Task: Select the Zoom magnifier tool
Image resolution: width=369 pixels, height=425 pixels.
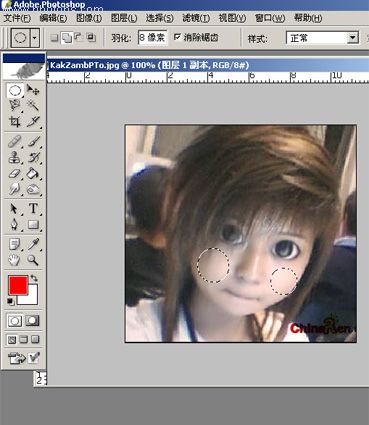Action: [33, 260]
